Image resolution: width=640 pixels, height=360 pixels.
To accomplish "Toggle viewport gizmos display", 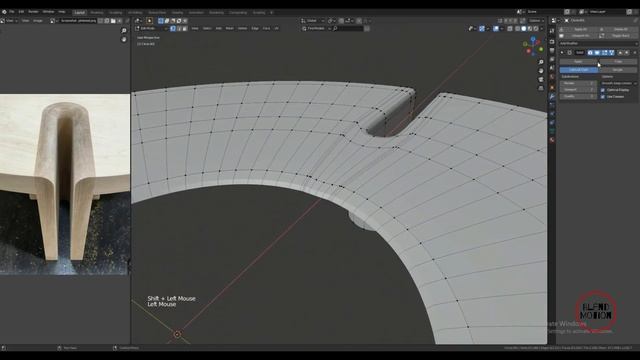I will [482, 29].
